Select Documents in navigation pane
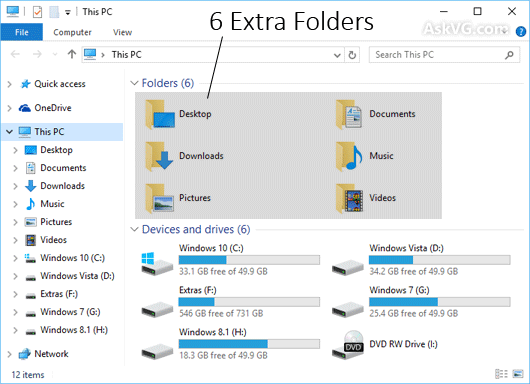The width and height of the screenshot is (530, 384). 63,168
